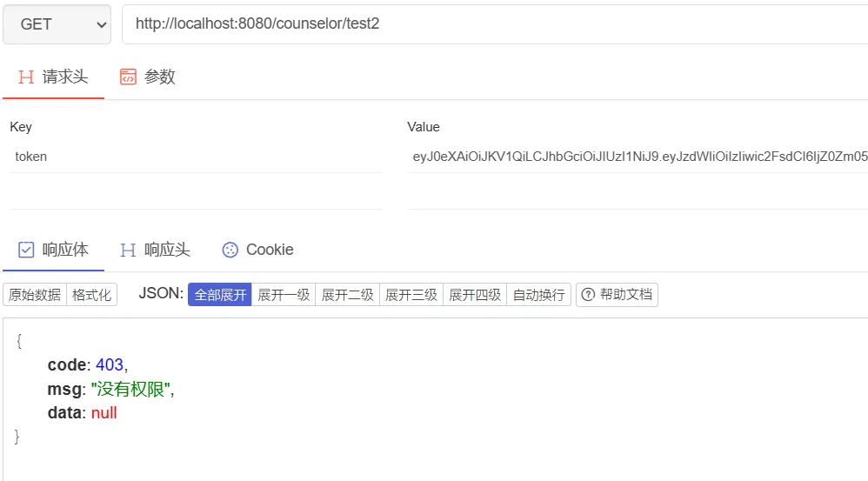868x481 pixels.
Task: Click the 请求头 H icon
Action: 26,77
